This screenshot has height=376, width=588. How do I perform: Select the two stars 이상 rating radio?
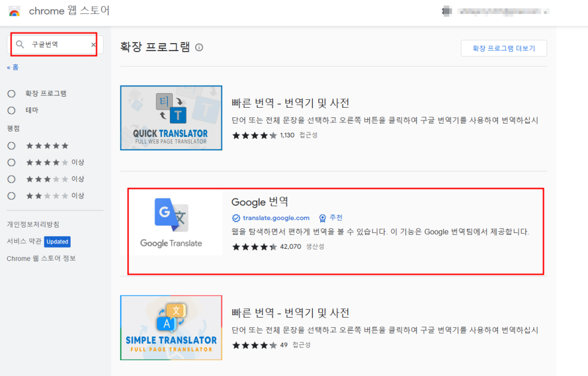pyautogui.click(x=12, y=196)
